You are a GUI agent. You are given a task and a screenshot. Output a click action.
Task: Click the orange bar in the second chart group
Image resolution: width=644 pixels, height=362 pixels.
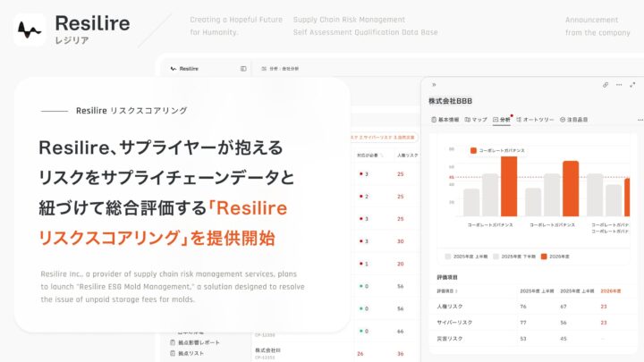pos(571,189)
